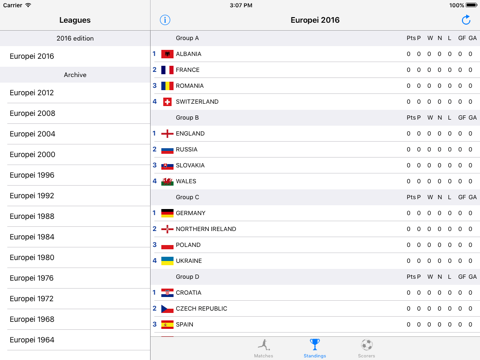Open Europei 1968 archive
Viewport: 480px width, 360px height.
click(x=75, y=319)
